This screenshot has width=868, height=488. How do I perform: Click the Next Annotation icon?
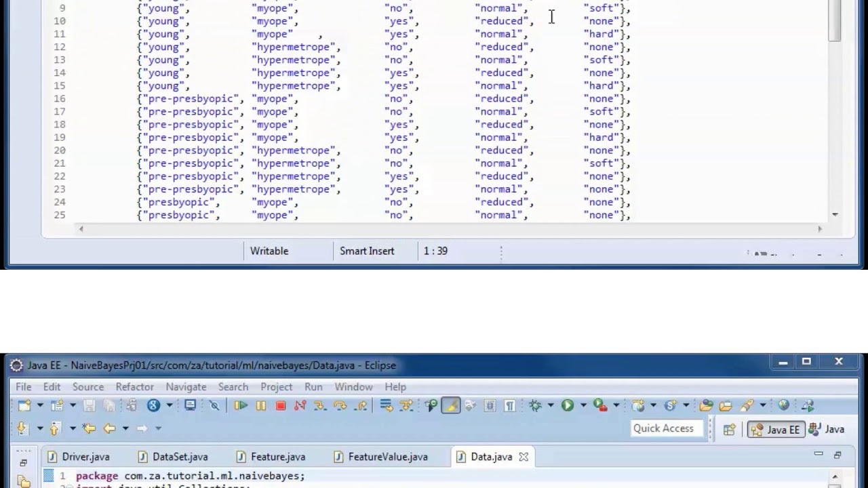pos(22,428)
